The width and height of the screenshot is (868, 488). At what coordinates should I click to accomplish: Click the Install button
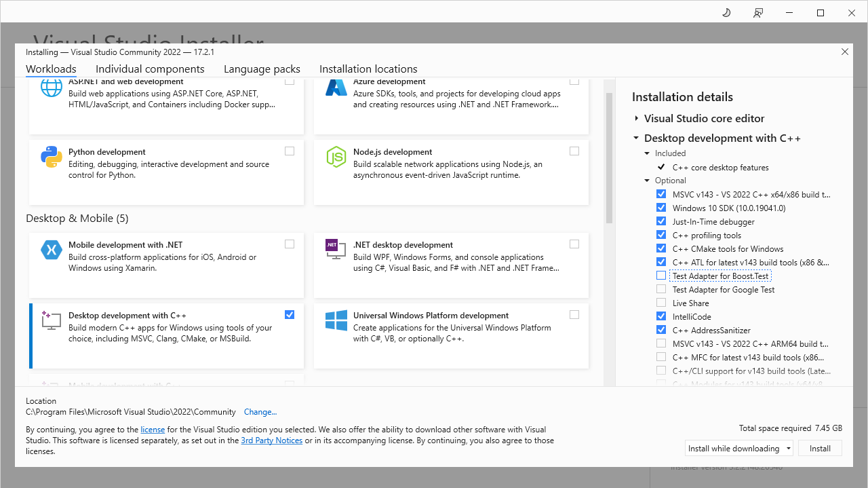[820, 449]
